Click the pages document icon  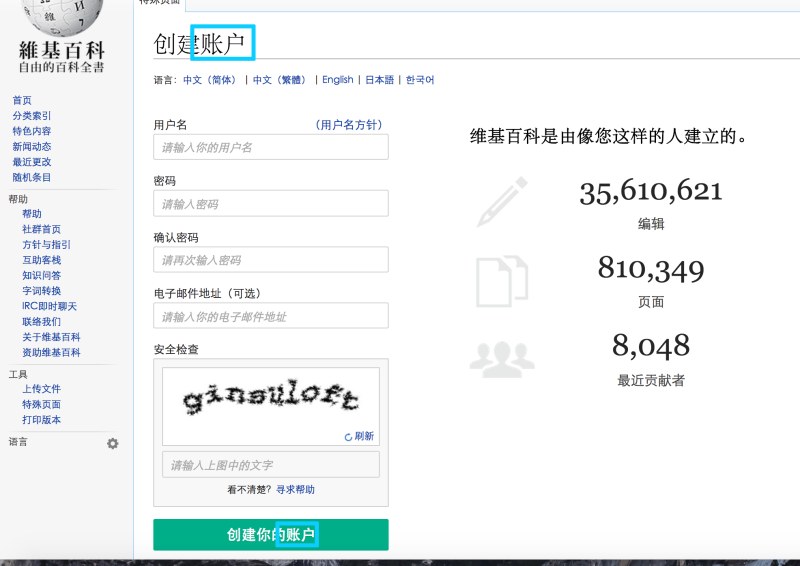[x=502, y=281]
